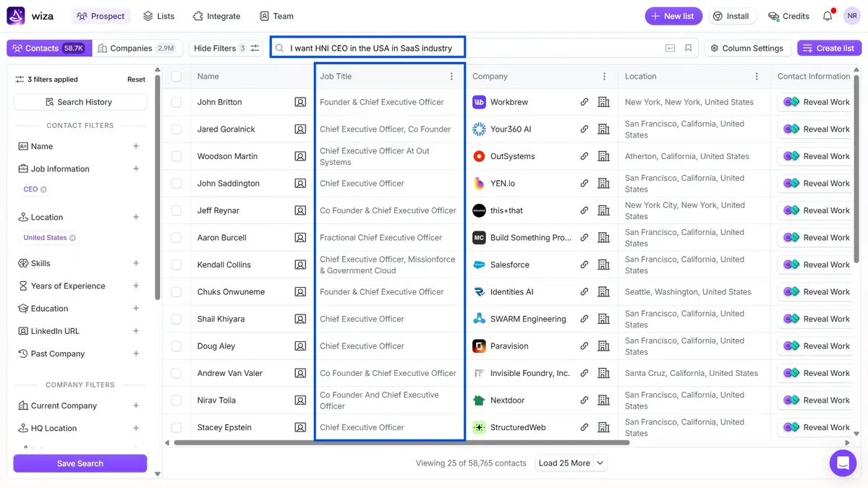Select all contacts with header checkbox
The width and height of the screenshot is (868, 488).
176,77
